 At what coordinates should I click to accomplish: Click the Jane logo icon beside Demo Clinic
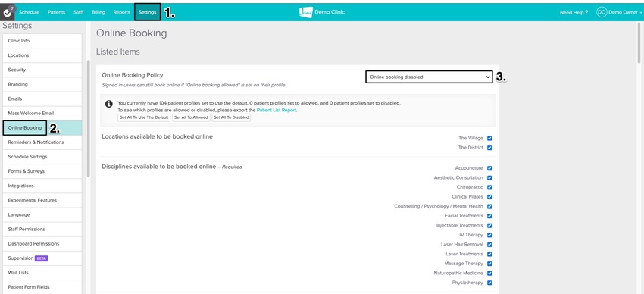coord(305,12)
